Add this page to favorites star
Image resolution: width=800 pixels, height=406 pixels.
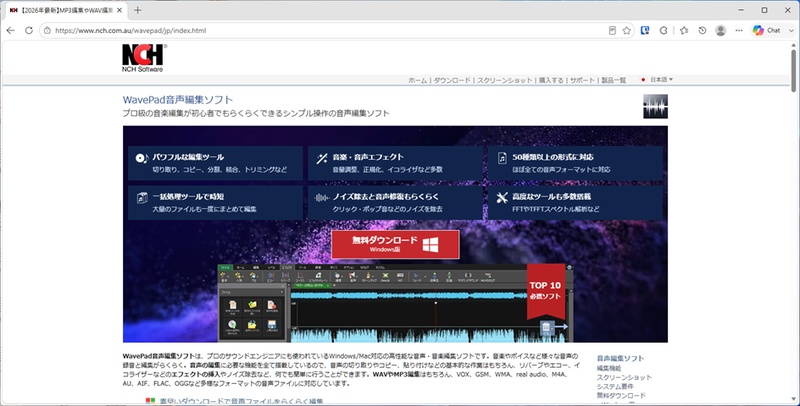pyautogui.click(x=627, y=31)
